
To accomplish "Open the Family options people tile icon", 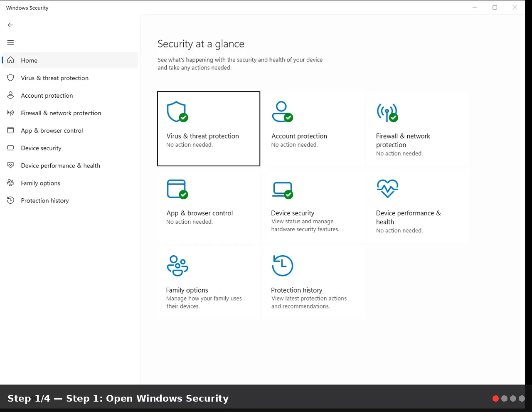I will click(x=177, y=266).
